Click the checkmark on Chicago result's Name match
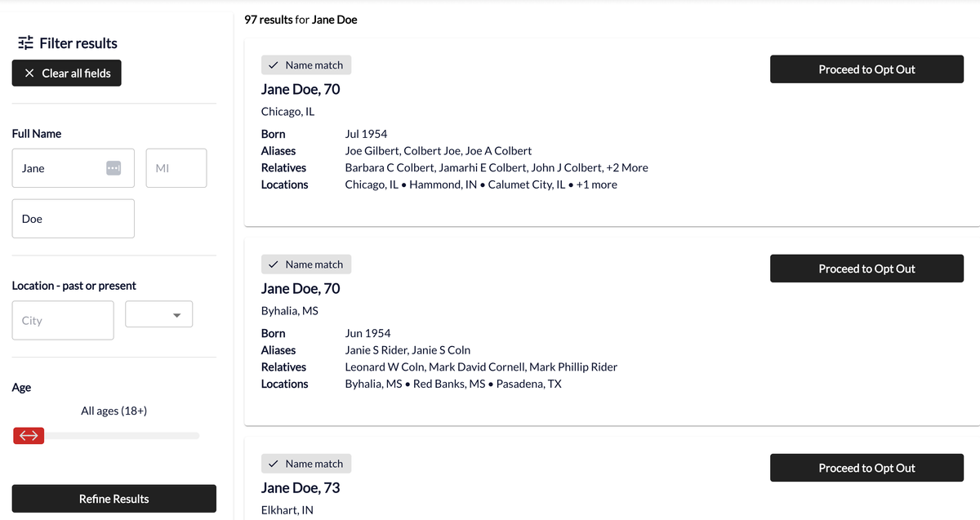 coord(274,65)
